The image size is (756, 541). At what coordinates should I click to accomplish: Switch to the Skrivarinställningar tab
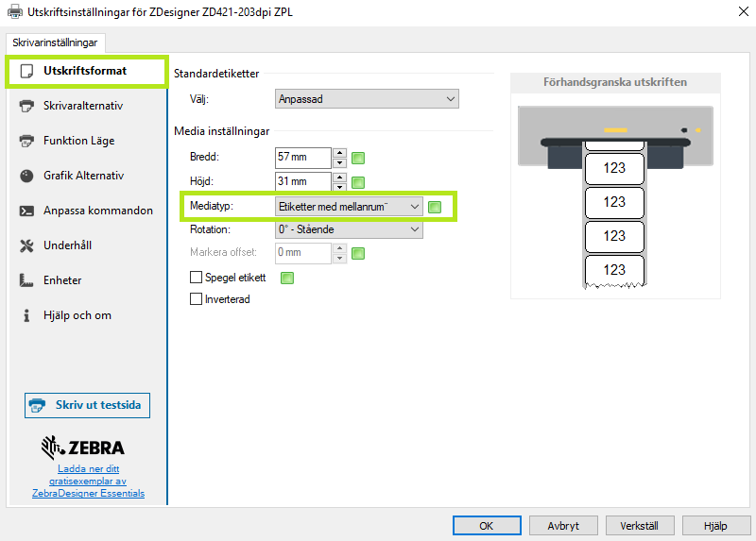[x=55, y=42]
